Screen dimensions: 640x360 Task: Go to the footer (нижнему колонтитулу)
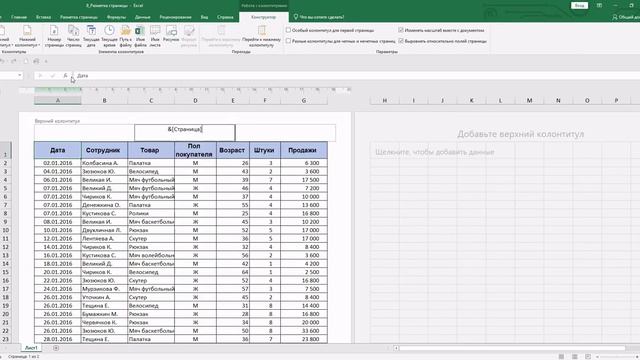click(261, 36)
